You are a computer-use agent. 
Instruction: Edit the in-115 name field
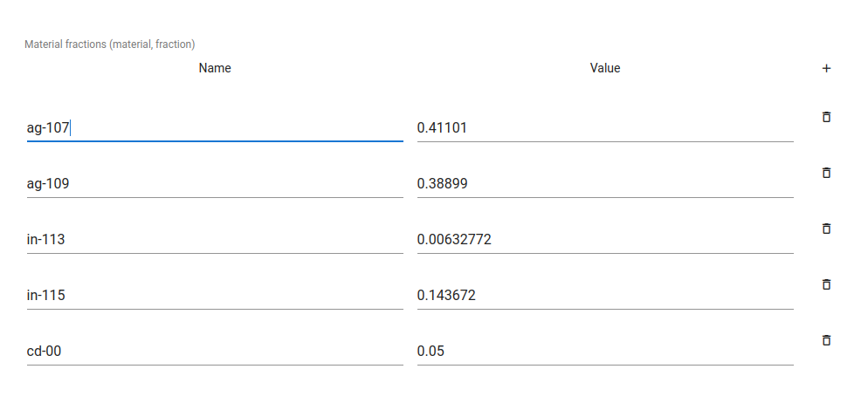pyautogui.click(x=215, y=296)
